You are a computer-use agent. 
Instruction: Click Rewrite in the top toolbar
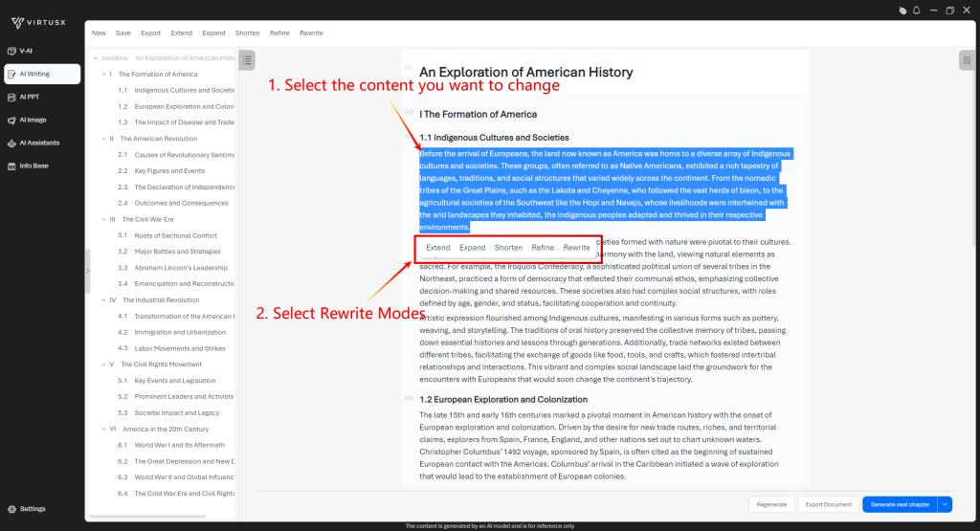[x=311, y=33]
